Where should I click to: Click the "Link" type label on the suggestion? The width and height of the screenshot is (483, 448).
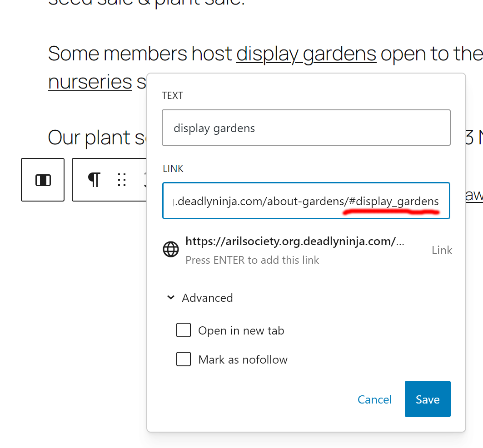click(442, 251)
